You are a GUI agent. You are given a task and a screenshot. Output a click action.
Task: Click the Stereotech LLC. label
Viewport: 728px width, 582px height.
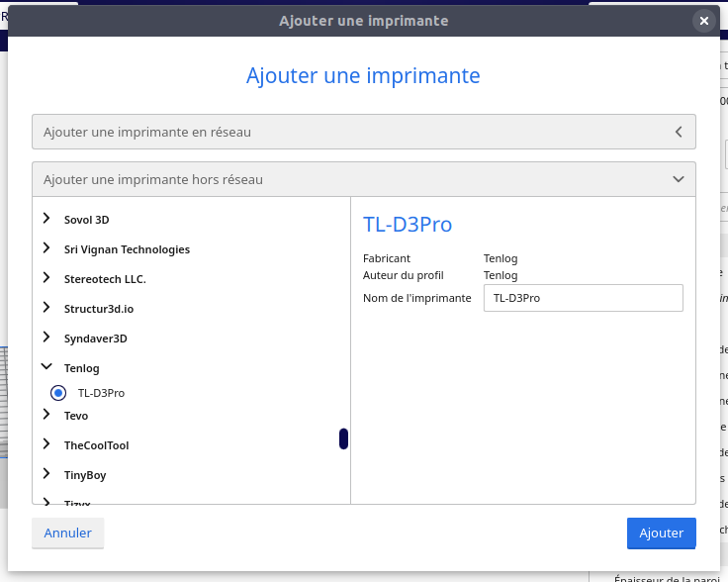(105, 279)
